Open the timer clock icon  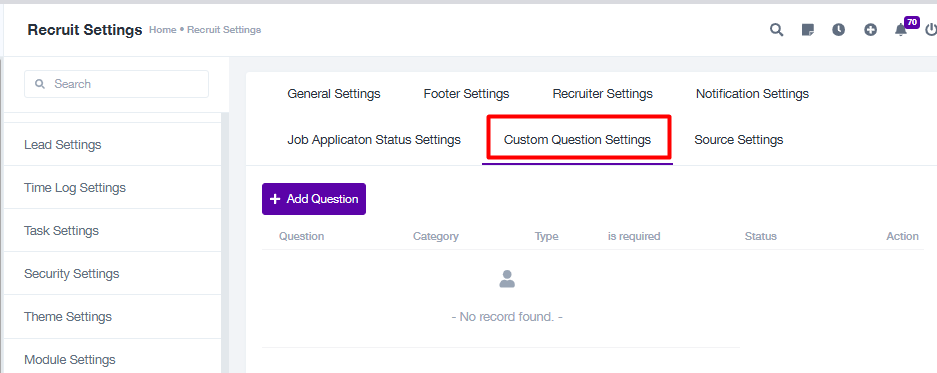[839, 30]
